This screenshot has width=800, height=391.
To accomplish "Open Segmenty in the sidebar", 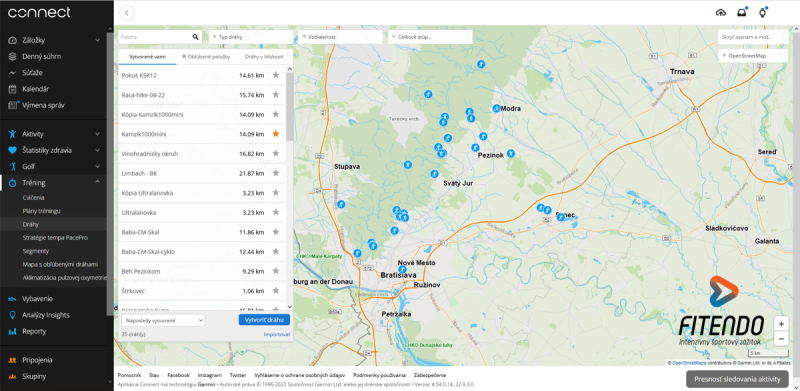I will [36, 251].
